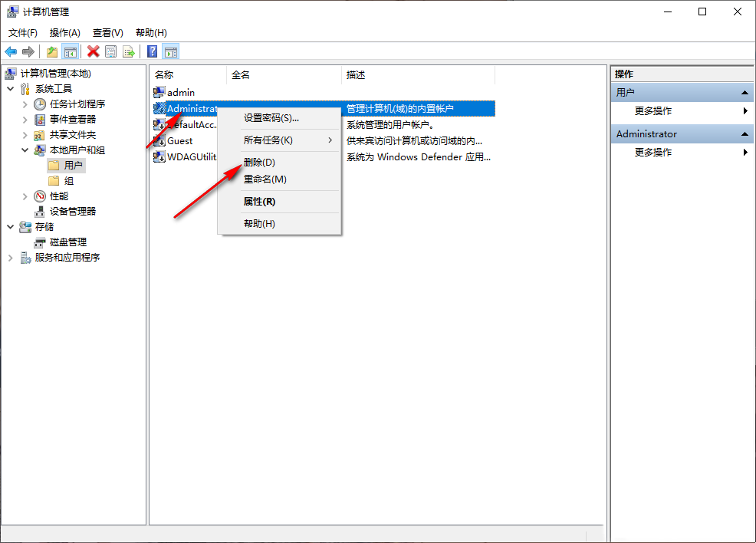Screen dimensions: 756x543
Task: Click the 本地用户和组 icon
Action: click(40, 150)
